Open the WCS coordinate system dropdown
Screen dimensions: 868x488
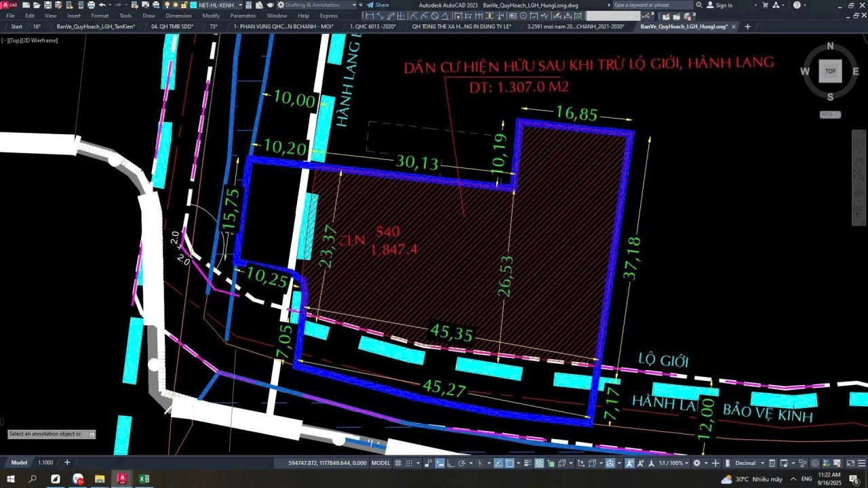point(830,115)
